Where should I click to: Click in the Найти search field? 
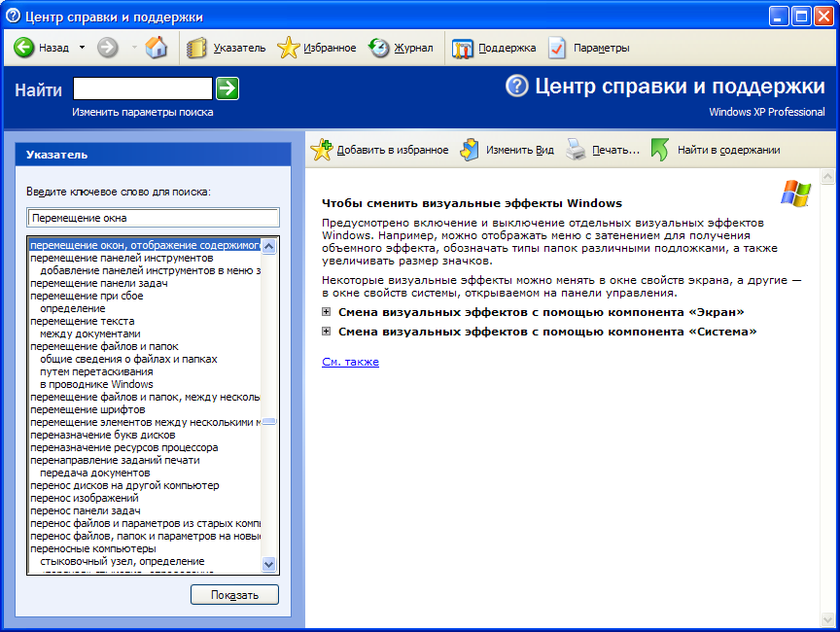[x=143, y=88]
